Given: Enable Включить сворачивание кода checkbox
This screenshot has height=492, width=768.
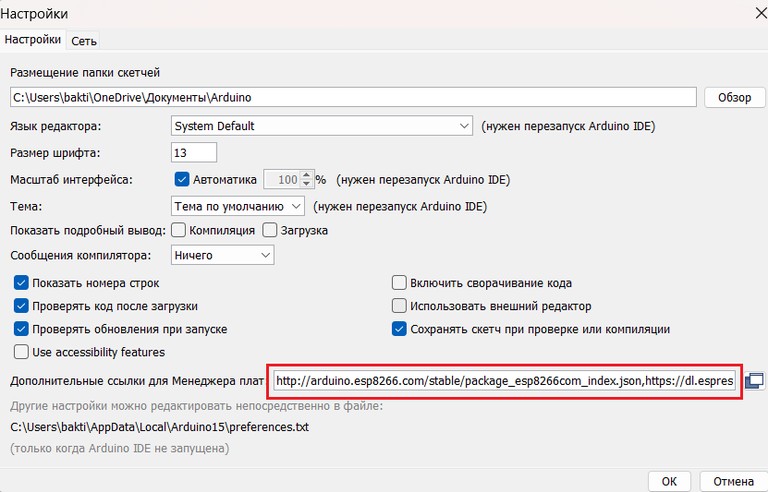Looking at the screenshot, I should click(399, 283).
